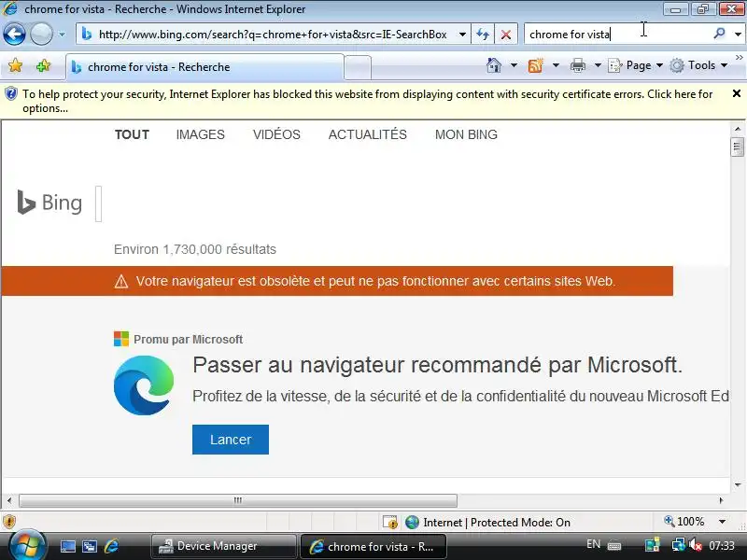This screenshot has width=747, height=560.
Task: Click the Lancer button
Action: coord(231,440)
